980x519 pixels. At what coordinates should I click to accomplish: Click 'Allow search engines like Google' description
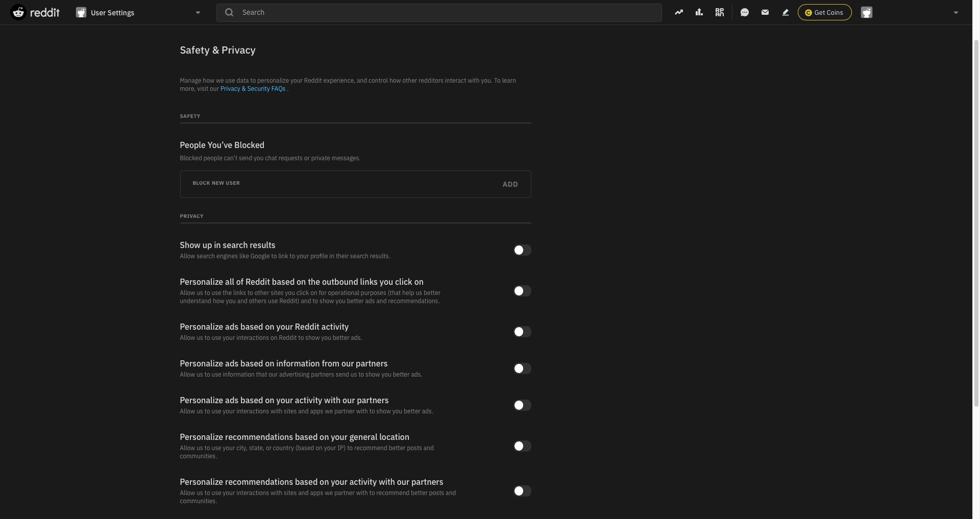pos(285,256)
